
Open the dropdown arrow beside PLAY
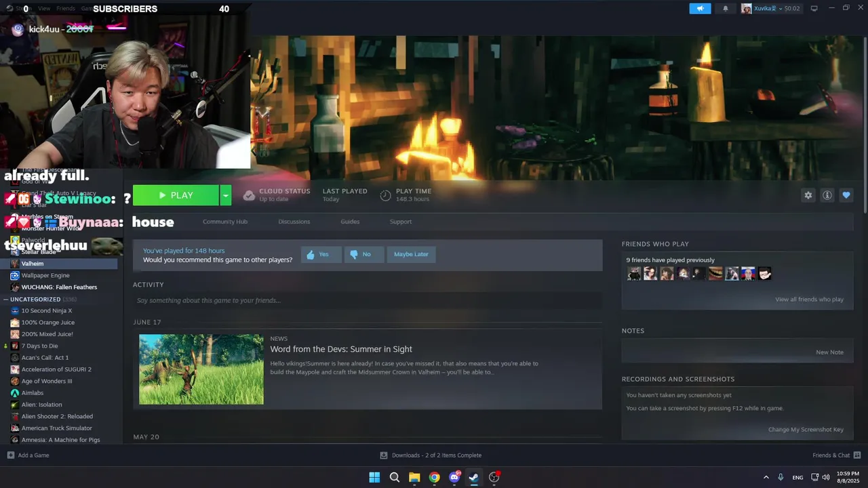pyautogui.click(x=226, y=195)
